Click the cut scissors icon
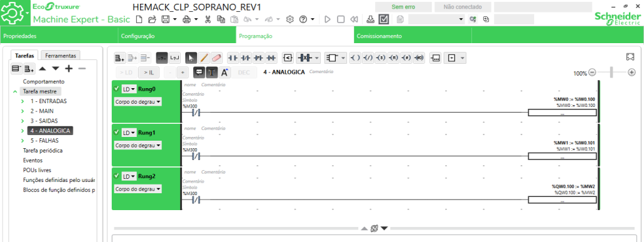The width and height of the screenshot is (644, 242). (208, 19)
